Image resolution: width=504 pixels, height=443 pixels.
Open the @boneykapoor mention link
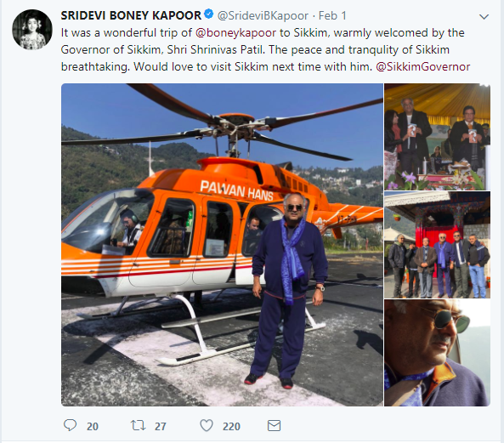(x=235, y=33)
